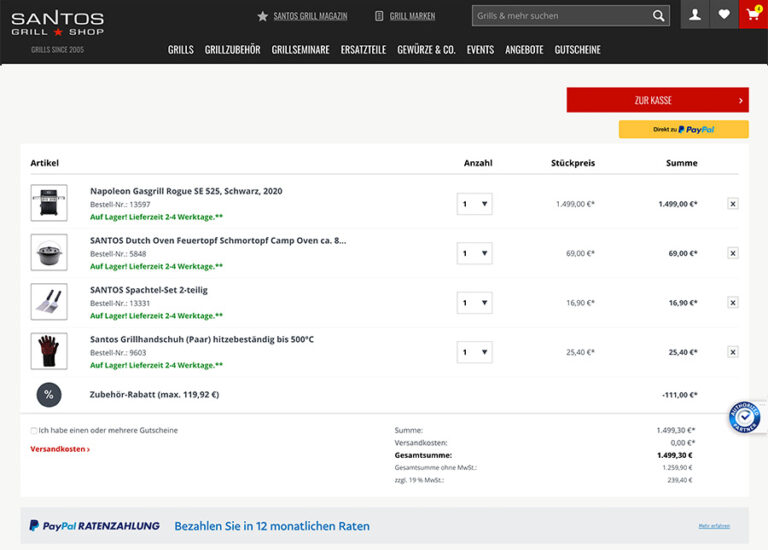Open the Dutch Oven product thumbnail
Viewport: 768px width, 550px height.
coord(49,252)
